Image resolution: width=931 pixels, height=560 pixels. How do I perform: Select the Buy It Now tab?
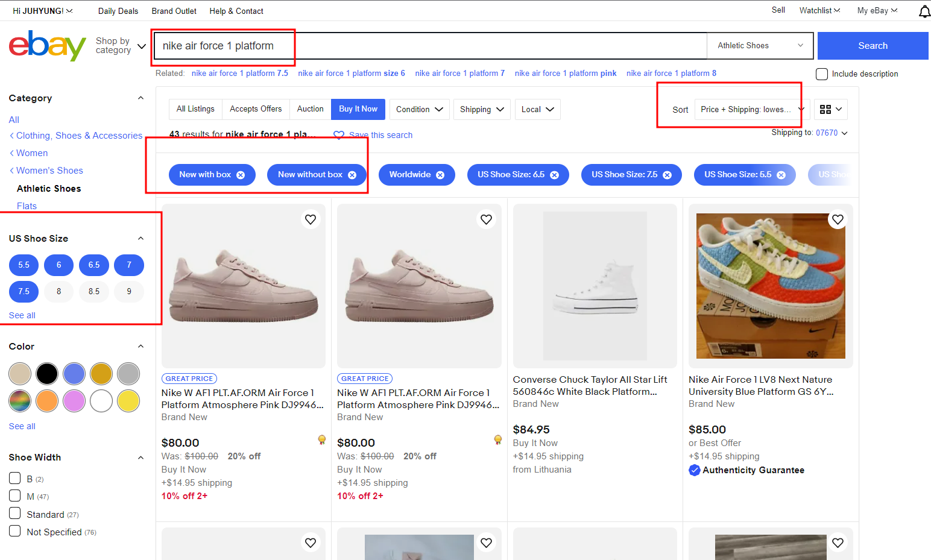pyautogui.click(x=358, y=109)
